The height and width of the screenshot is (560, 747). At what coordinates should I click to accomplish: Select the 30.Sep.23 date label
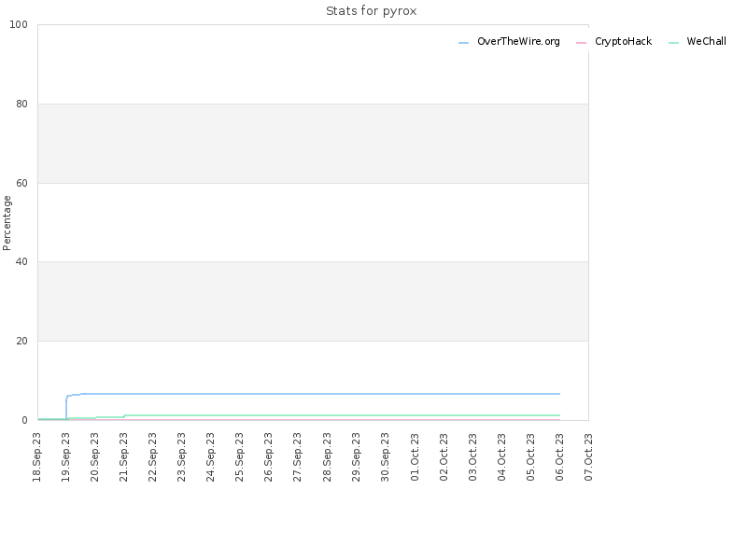click(x=386, y=457)
